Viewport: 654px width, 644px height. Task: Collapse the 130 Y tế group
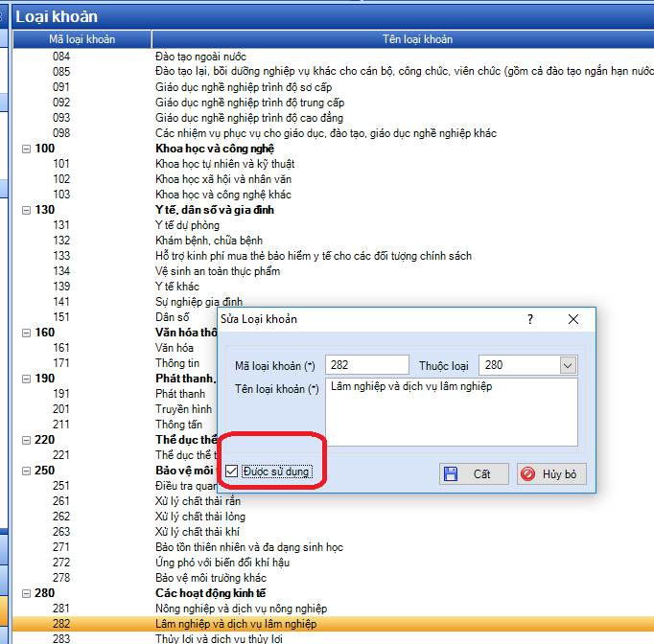point(26,210)
